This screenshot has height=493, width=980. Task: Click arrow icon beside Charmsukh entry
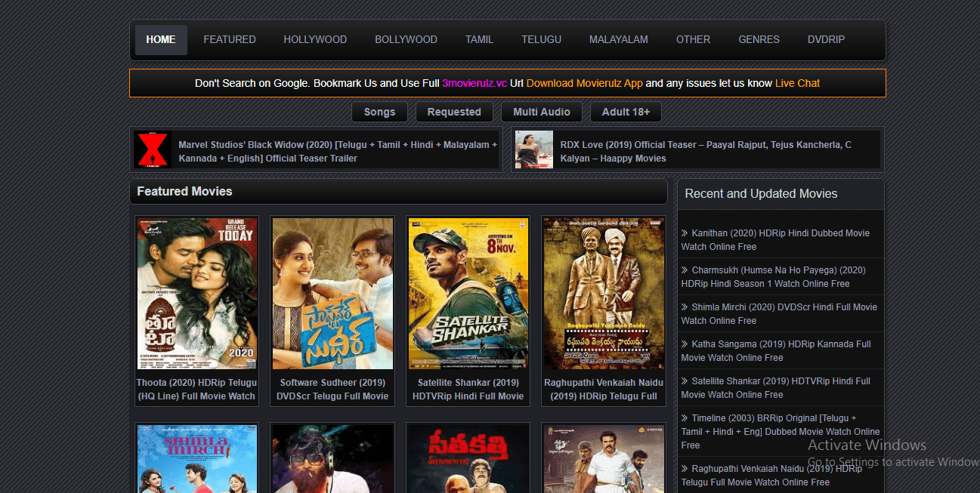point(685,270)
